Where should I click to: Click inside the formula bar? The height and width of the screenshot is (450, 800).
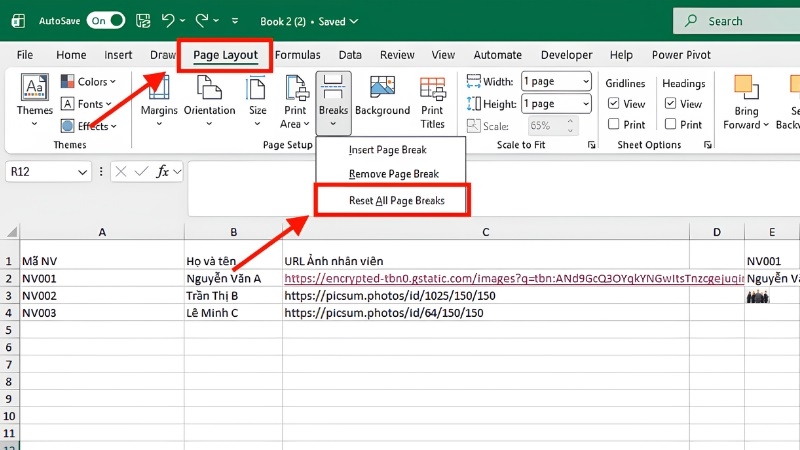(x=494, y=188)
